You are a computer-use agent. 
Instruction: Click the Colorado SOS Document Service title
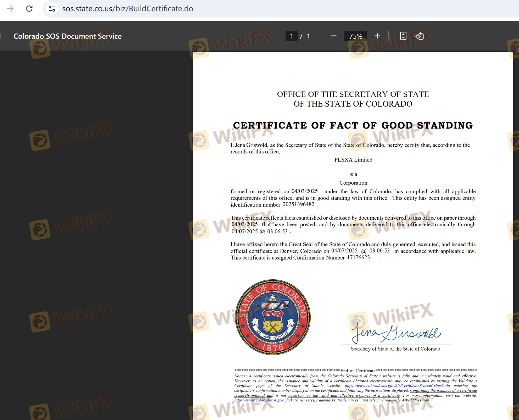click(68, 36)
